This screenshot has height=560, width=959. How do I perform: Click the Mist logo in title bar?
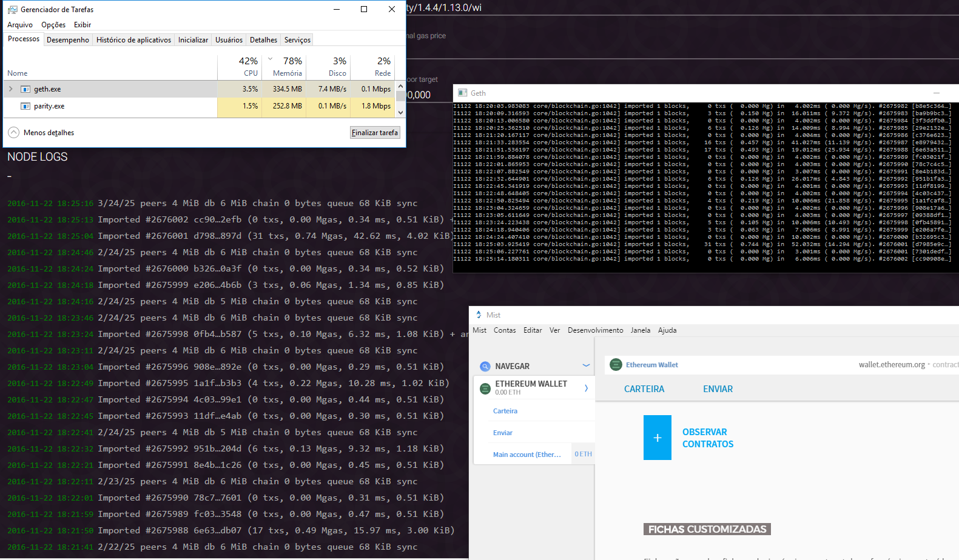(479, 315)
